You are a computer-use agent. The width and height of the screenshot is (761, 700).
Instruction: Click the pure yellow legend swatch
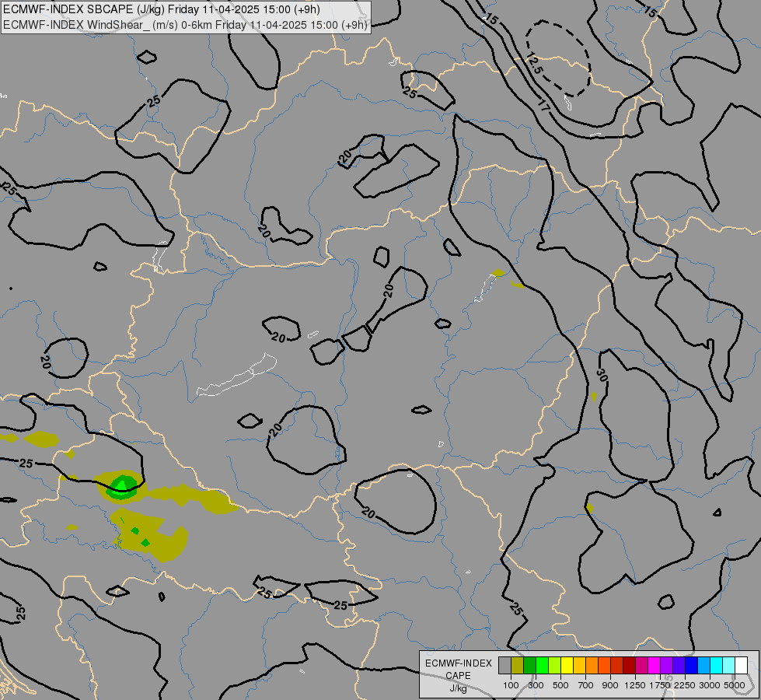click(x=567, y=666)
